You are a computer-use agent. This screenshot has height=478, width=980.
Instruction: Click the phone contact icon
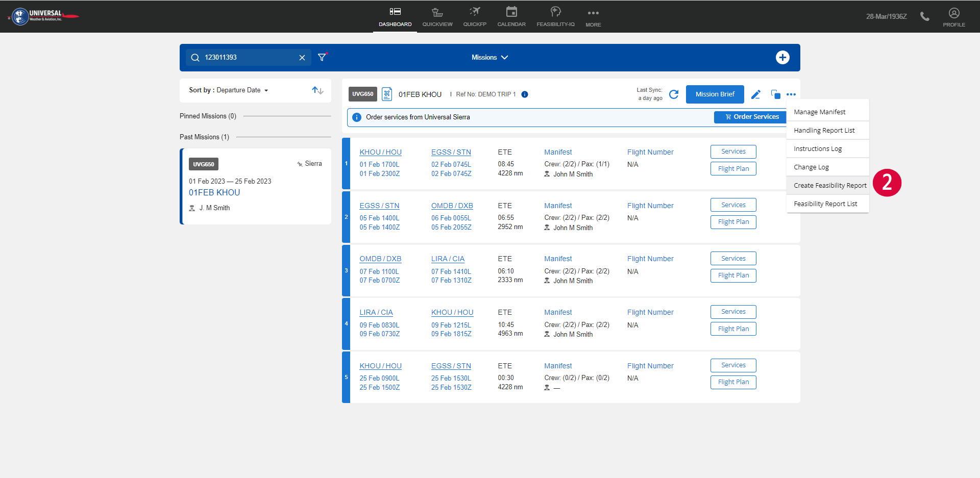tap(924, 16)
